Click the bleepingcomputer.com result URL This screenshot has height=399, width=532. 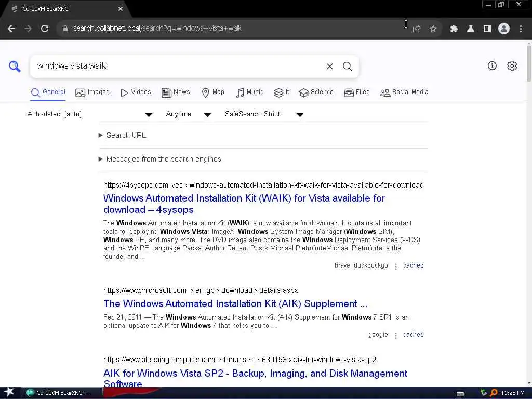pyautogui.click(x=240, y=360)
